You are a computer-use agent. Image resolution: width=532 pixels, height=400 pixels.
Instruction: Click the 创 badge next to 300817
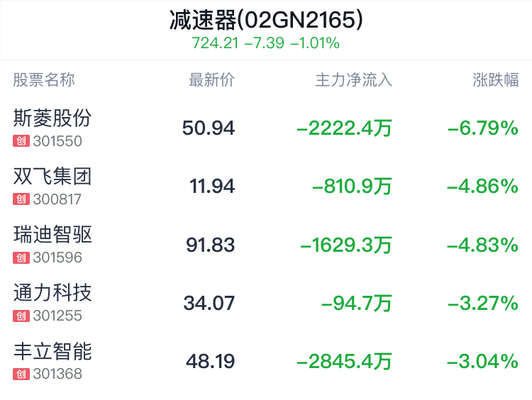point(21,199)
